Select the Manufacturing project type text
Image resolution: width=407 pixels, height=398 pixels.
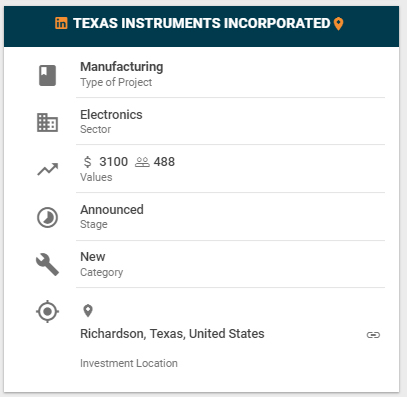122,67
